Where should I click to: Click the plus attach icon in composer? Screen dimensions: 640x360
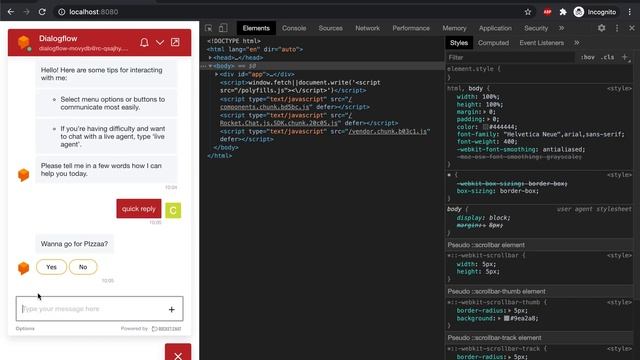tap(171, 309)
